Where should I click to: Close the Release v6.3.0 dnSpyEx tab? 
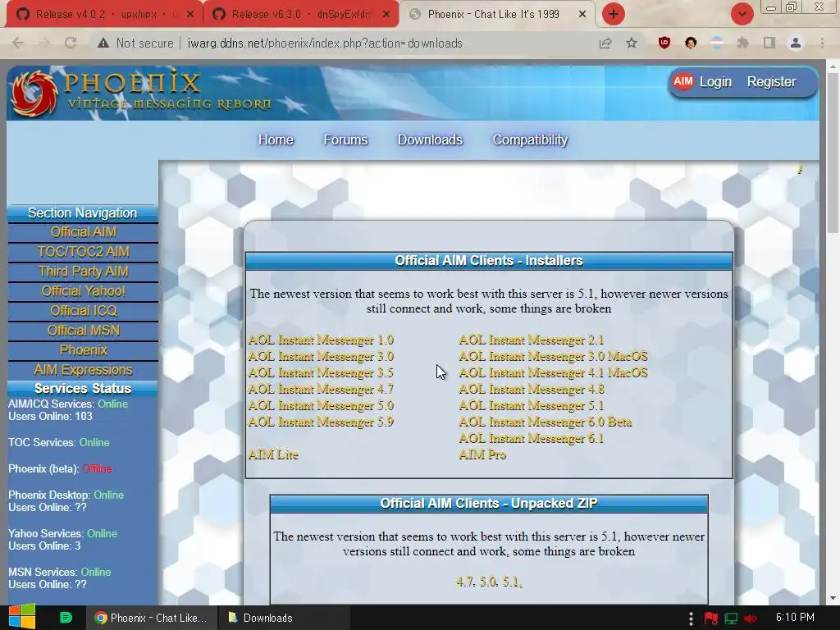386,15
